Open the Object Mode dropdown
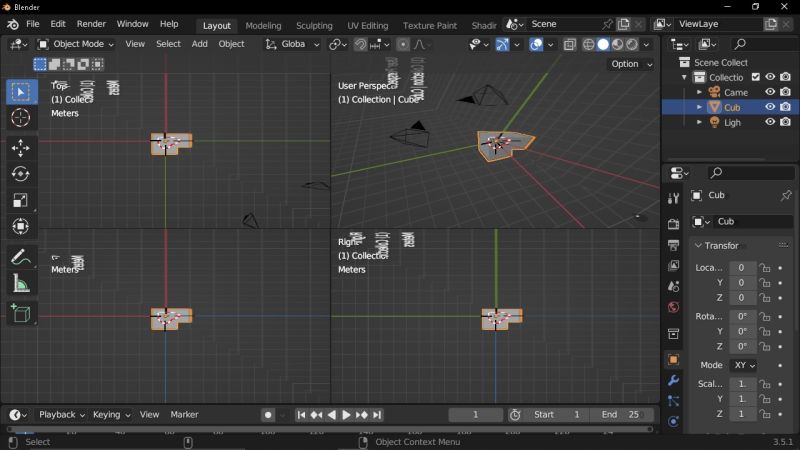This screenshot has width=800, height=450. click(76, 44)
